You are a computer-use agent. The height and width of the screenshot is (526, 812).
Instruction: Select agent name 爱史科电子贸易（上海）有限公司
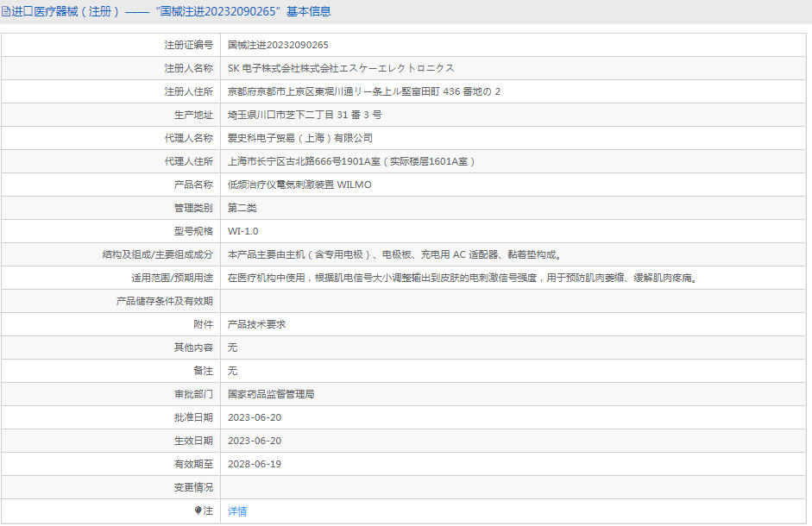300,138
